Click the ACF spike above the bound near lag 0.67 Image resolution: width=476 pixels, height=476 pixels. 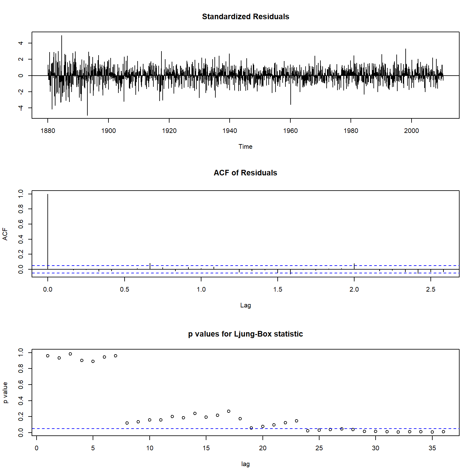[x=150, y=266]
